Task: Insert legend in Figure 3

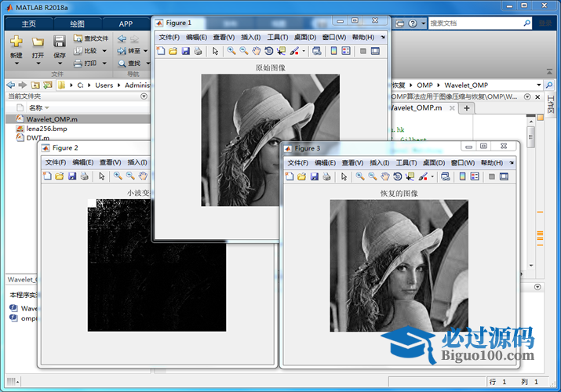Action: point(475,176)
